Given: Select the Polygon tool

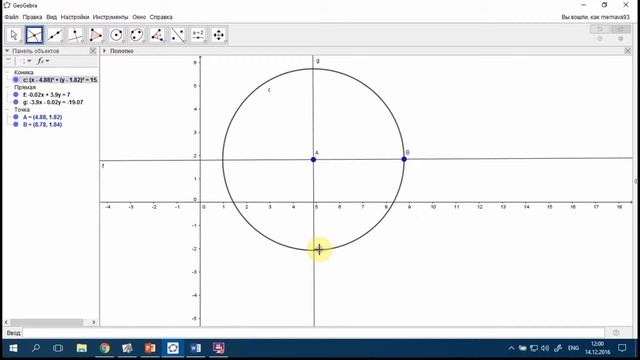Looking at the screenshot, I should pyautogui.click(x=96, y=35).
